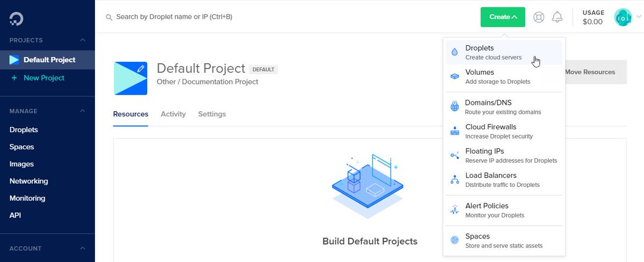Open API in the sidebar
Screen dimensions: 644x262
click(x=15, y=216)
